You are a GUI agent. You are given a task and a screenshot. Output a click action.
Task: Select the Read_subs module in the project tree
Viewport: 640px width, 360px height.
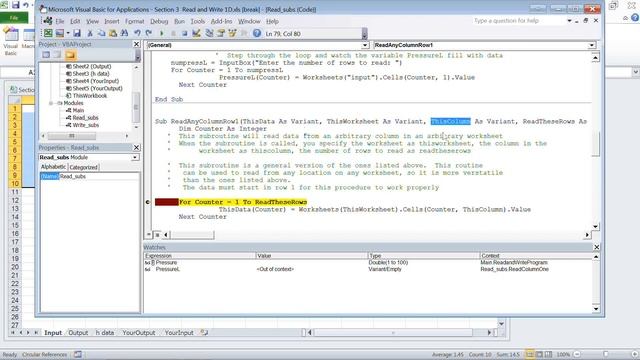point(85,118)
